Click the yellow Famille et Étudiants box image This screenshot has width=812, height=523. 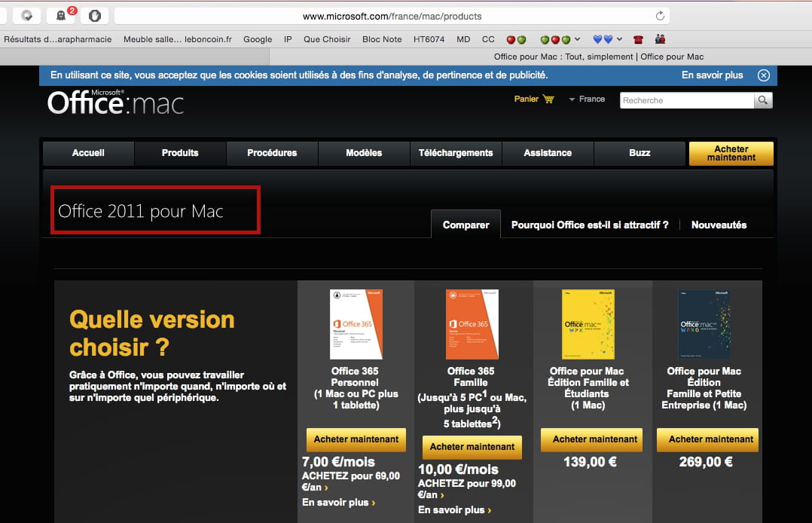tap(588, 324)
